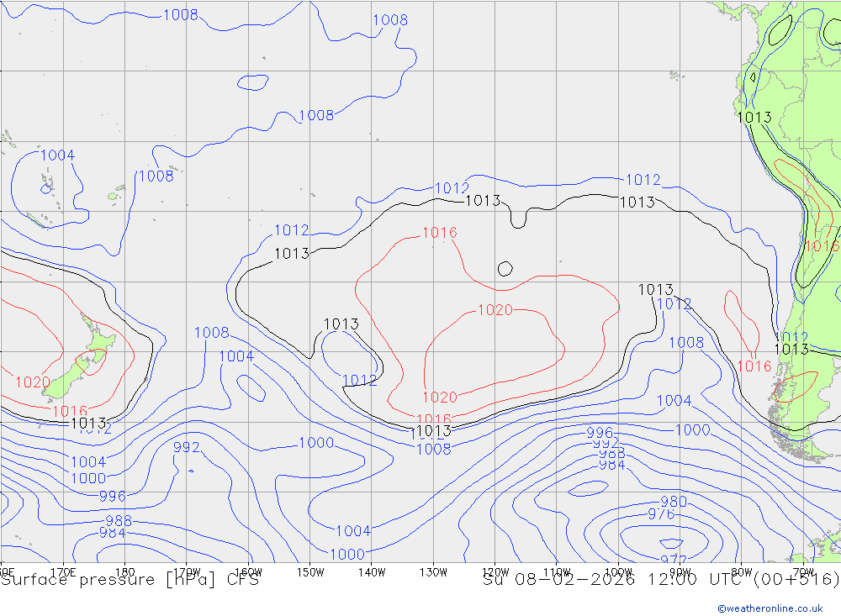Click the 100W longitude axis label

point(618,572)
